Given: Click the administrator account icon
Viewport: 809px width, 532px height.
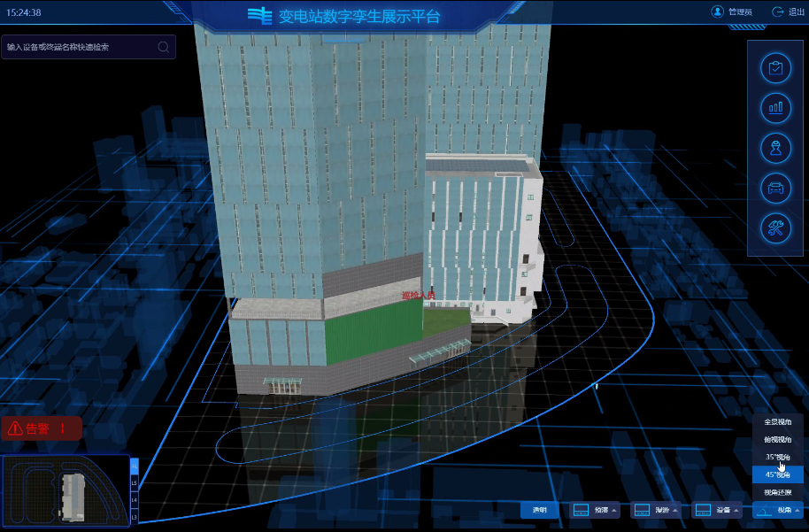Looking at the screenshot, I should (720, 12).
